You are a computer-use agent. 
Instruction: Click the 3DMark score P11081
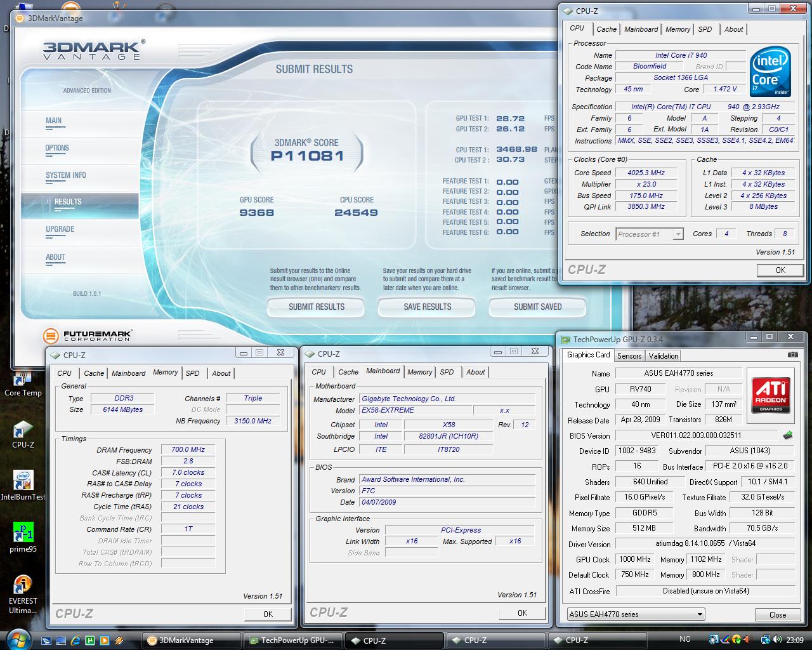[307, 156]
